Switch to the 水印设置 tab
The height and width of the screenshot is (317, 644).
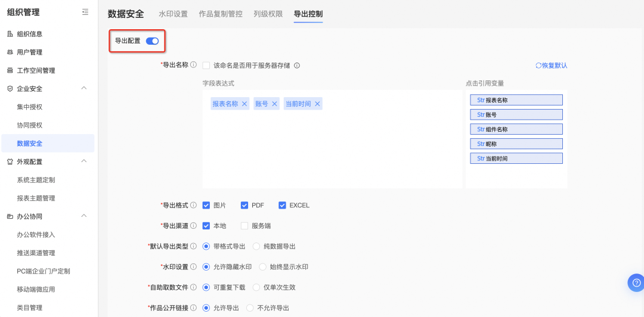[x=173, y=14]
